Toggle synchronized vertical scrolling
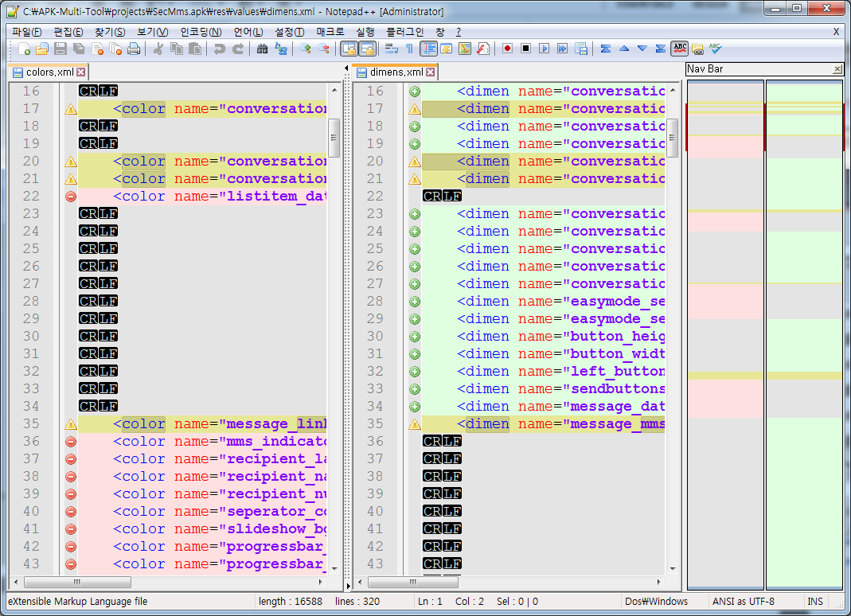Viewport: 851px width, 616px height. 349,49
